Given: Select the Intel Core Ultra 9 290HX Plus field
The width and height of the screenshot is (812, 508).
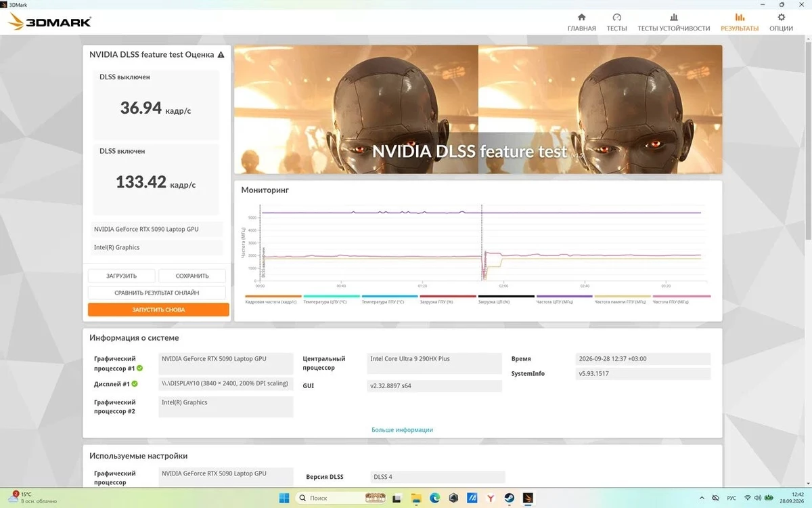Looking at the screenshot, I should coord(435,363).
